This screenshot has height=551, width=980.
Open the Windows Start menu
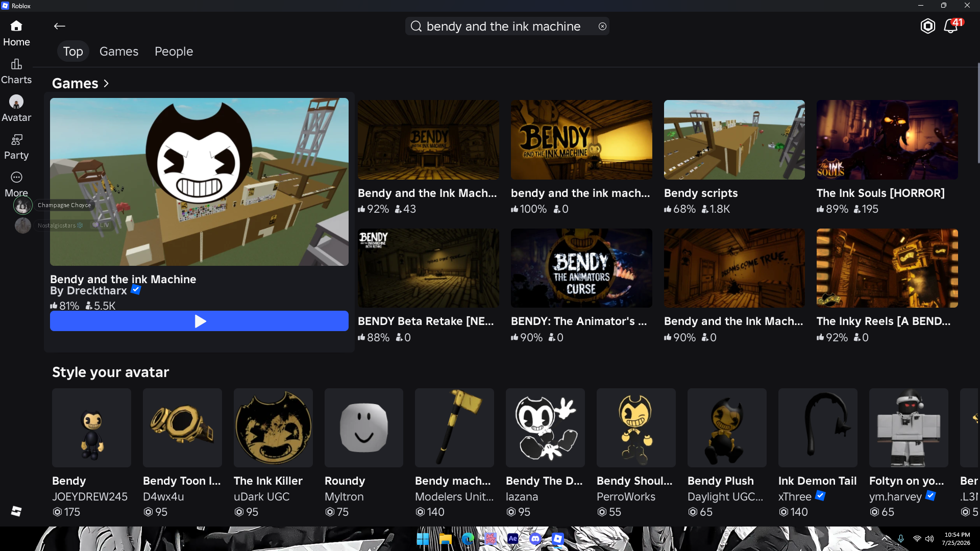423,539
